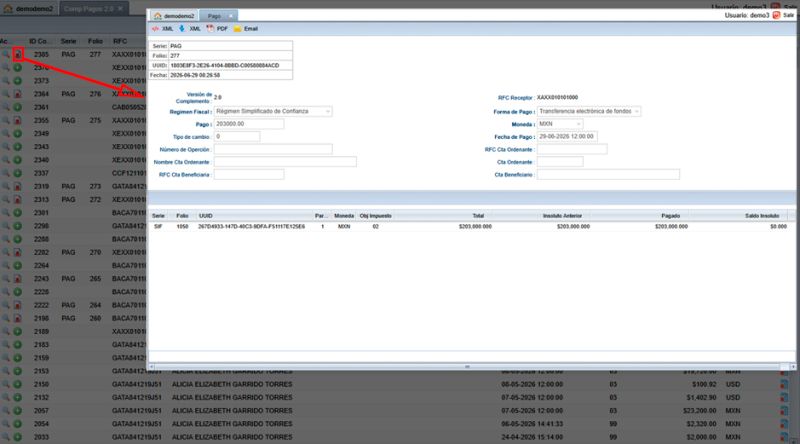Viewport: 800px width, 444px height.
Task: Click the magnifier icon for row 2385
Action: click(6, 54)
